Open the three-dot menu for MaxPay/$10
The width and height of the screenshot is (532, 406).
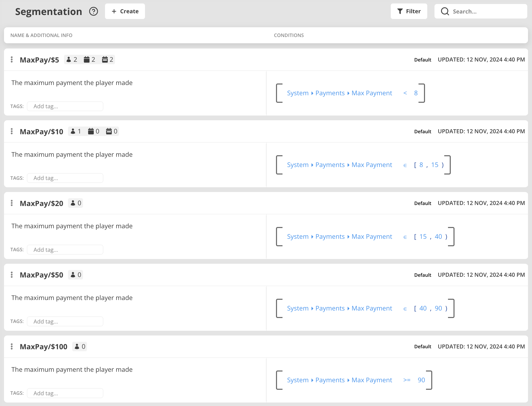tap(12, 131)
